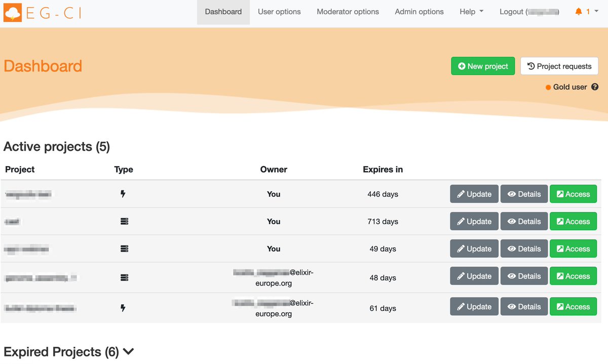Select the '48 days' expiry cell
The width and height of the screenshot is (608, 364).
(x=383, y=277)
